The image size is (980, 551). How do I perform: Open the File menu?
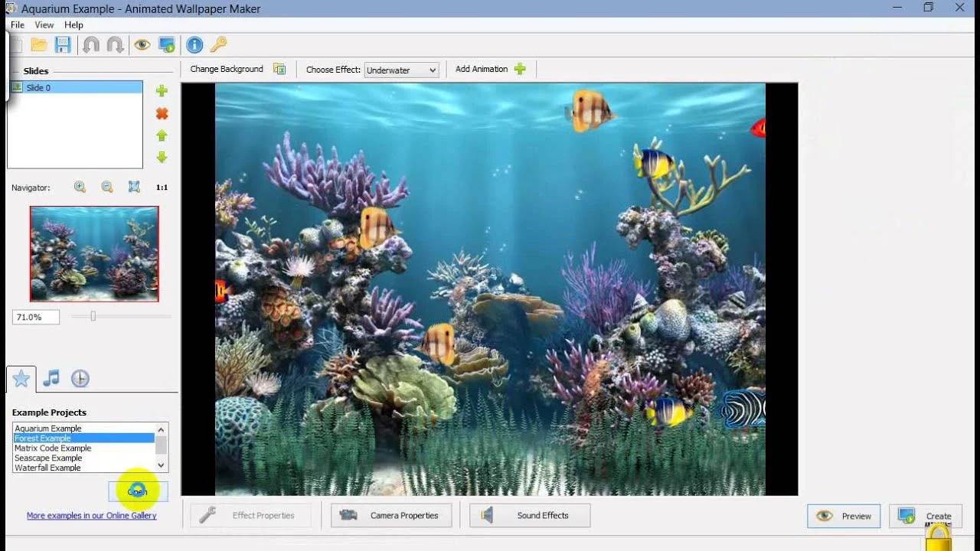coord(18,25)
